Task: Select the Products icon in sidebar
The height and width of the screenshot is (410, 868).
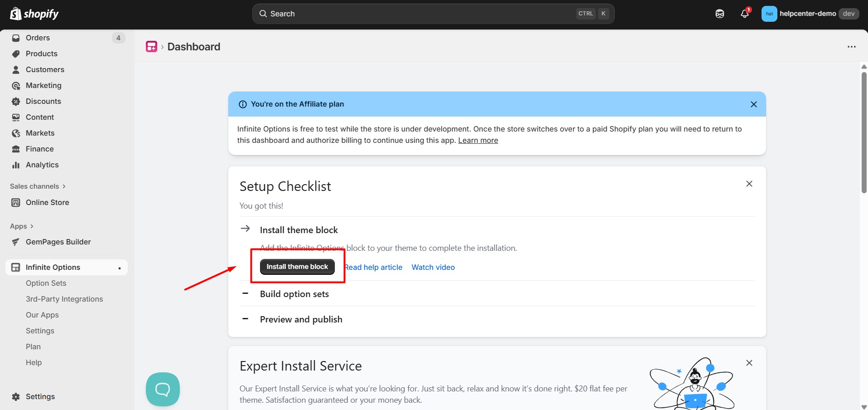Action: tap(16, 54)
